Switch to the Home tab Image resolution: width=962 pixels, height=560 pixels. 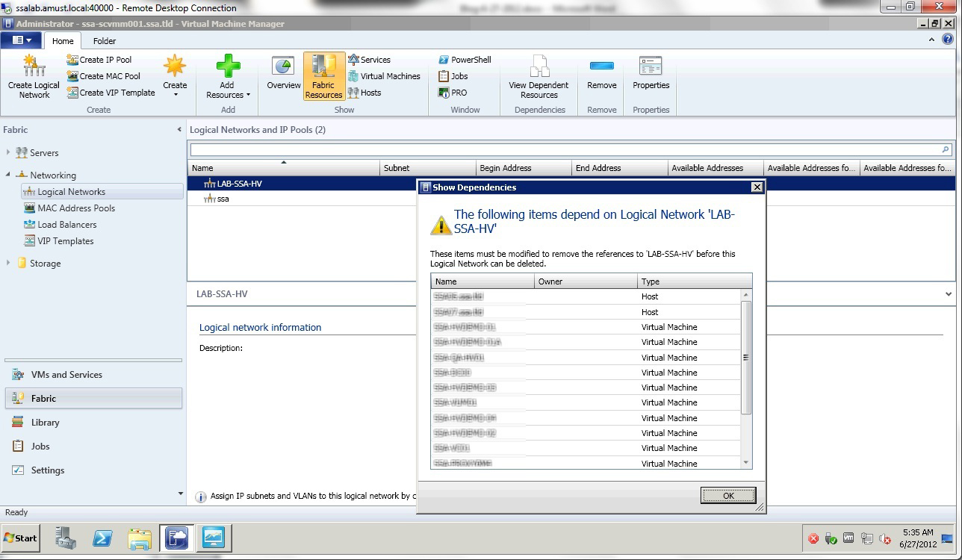[x=63, y=41]
